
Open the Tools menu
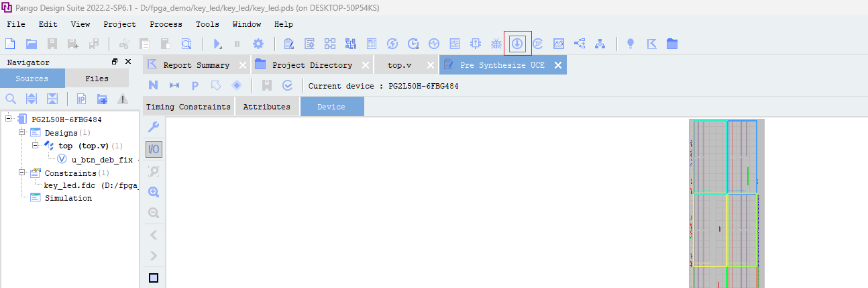(207, 24)
